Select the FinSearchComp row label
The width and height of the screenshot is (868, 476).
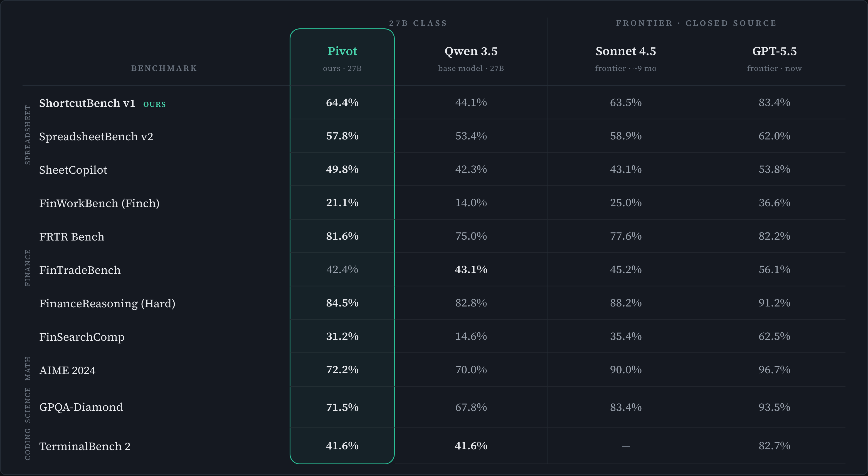tap(82, 337)
